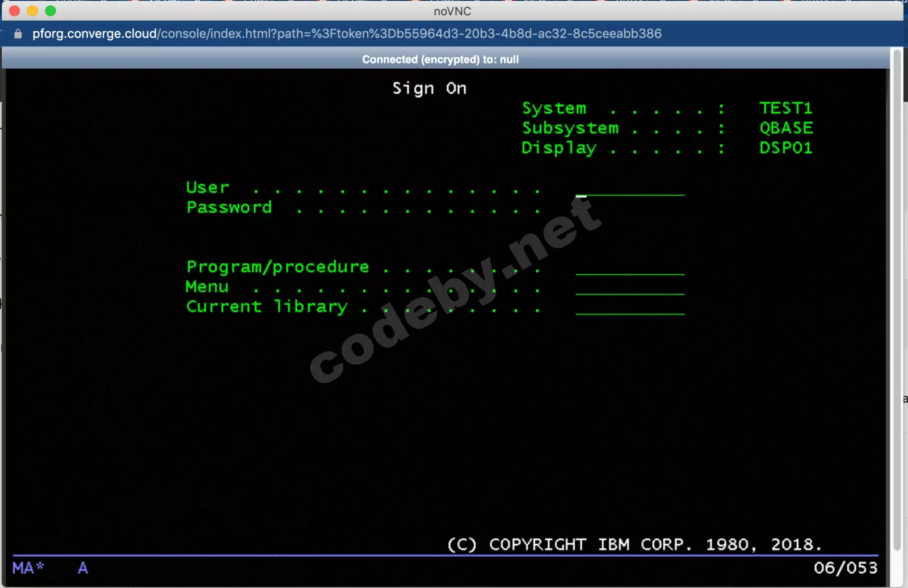
Task: Click the 'A' status indicator
Action: click(83, 568)
